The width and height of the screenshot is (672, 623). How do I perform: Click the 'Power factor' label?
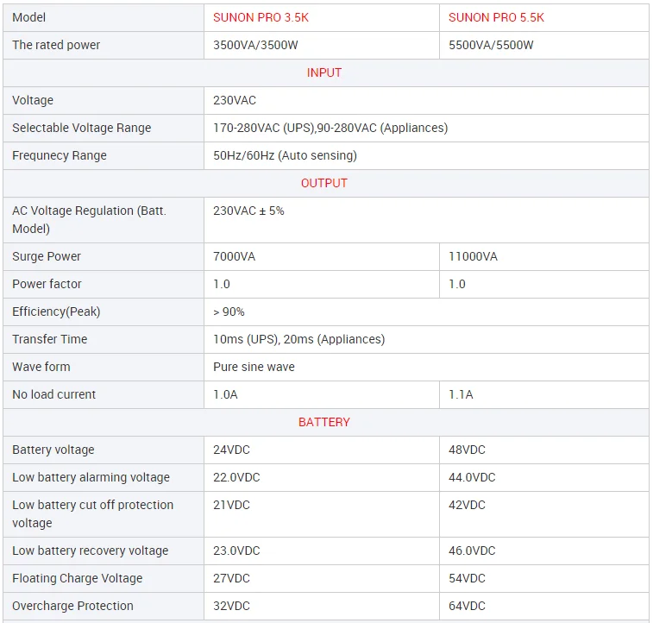47,284
